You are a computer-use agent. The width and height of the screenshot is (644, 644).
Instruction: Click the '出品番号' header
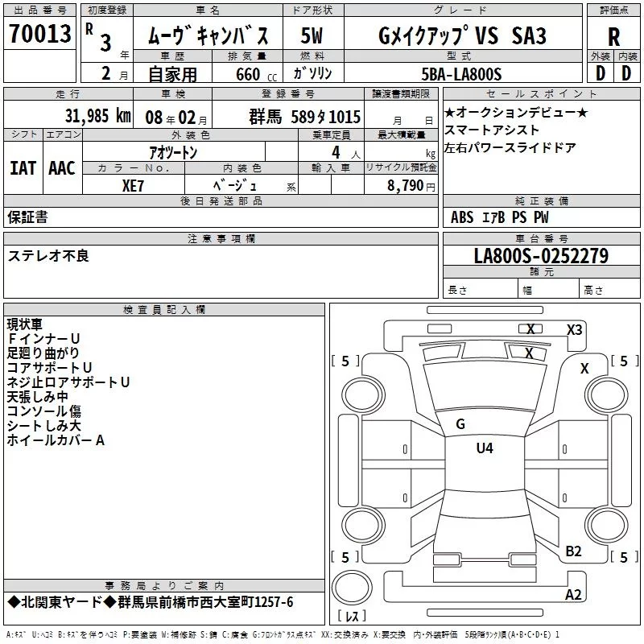point(39,10)
